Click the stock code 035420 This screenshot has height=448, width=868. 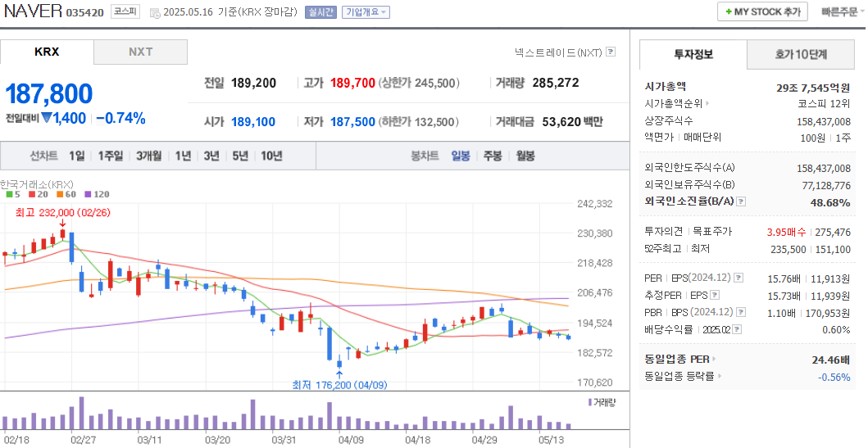coord(84,13)
